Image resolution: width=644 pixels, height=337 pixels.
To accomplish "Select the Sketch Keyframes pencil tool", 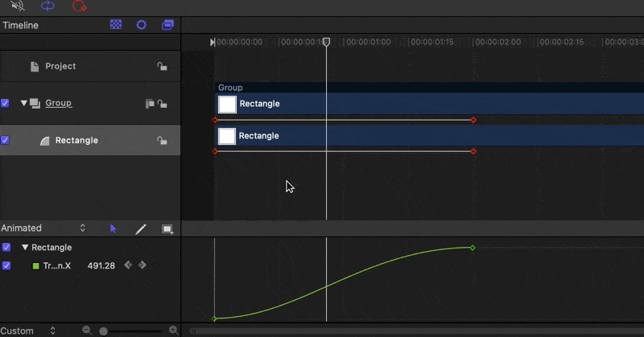I will 140,229.
